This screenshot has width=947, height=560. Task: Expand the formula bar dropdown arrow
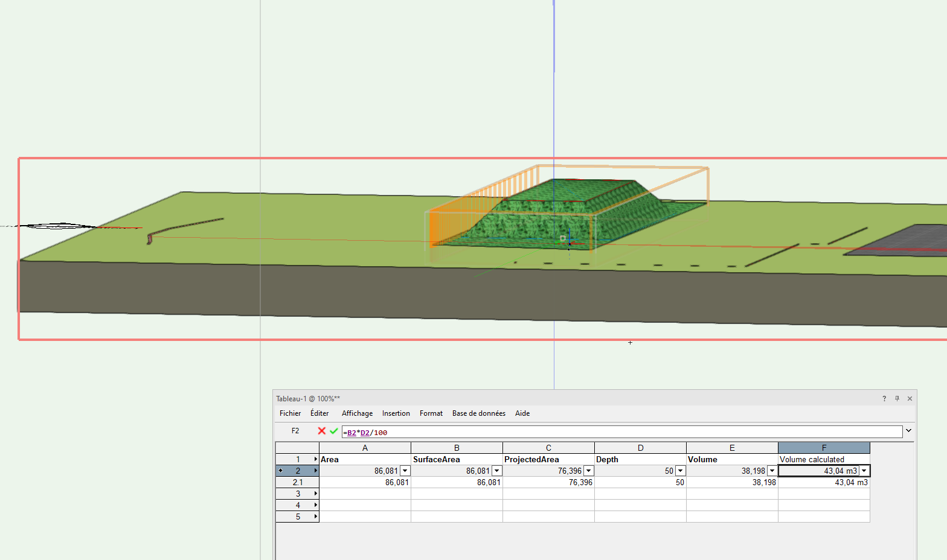pos(908,431)
